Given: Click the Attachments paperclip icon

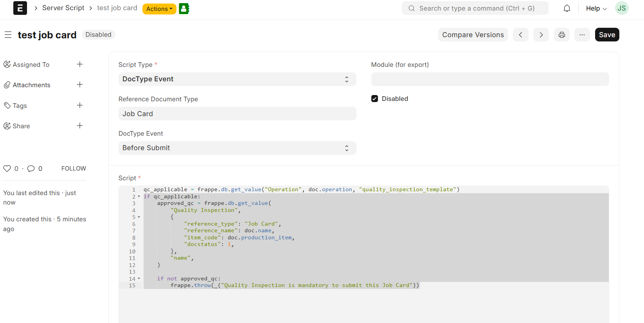Looking at the screenshot, I should (7, 85).
